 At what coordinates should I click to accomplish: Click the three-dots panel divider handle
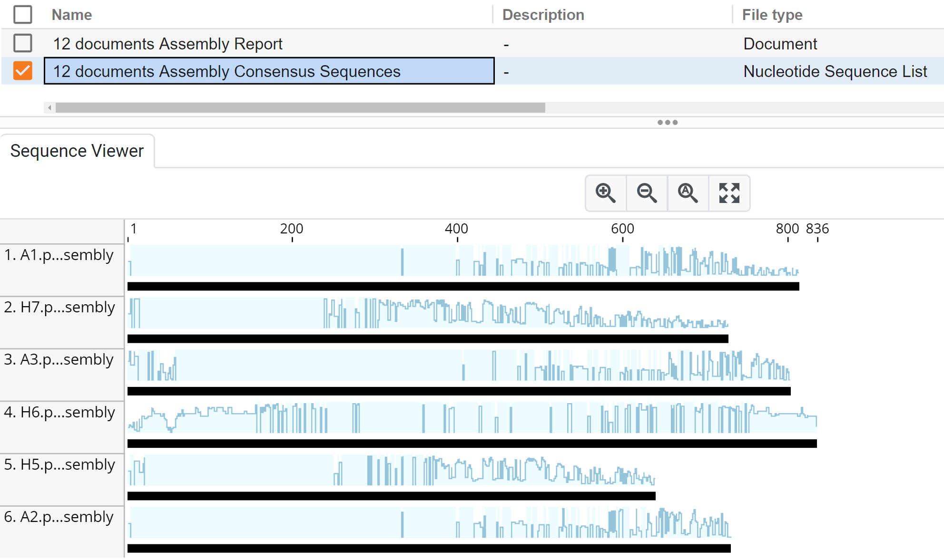(x=668, y=123)
